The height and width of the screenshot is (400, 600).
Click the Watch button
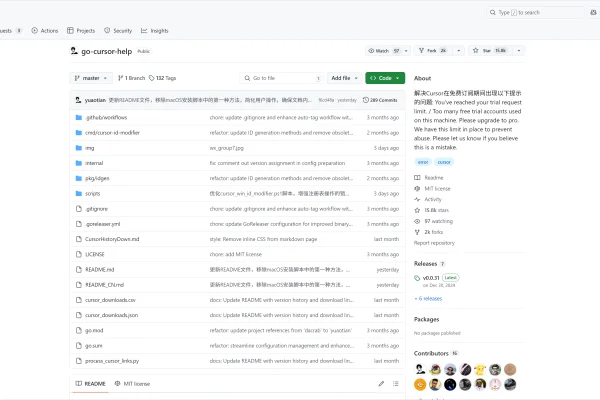point(383,51)
